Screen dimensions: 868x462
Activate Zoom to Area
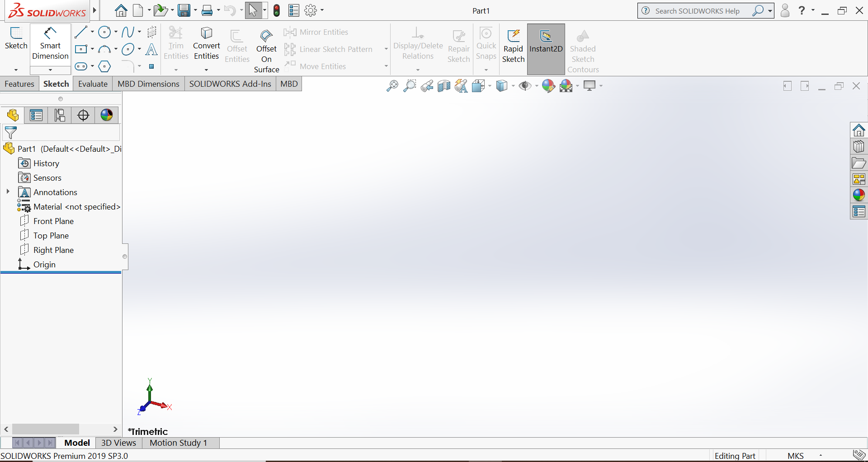pyautogui.click(x=409, y=85)
